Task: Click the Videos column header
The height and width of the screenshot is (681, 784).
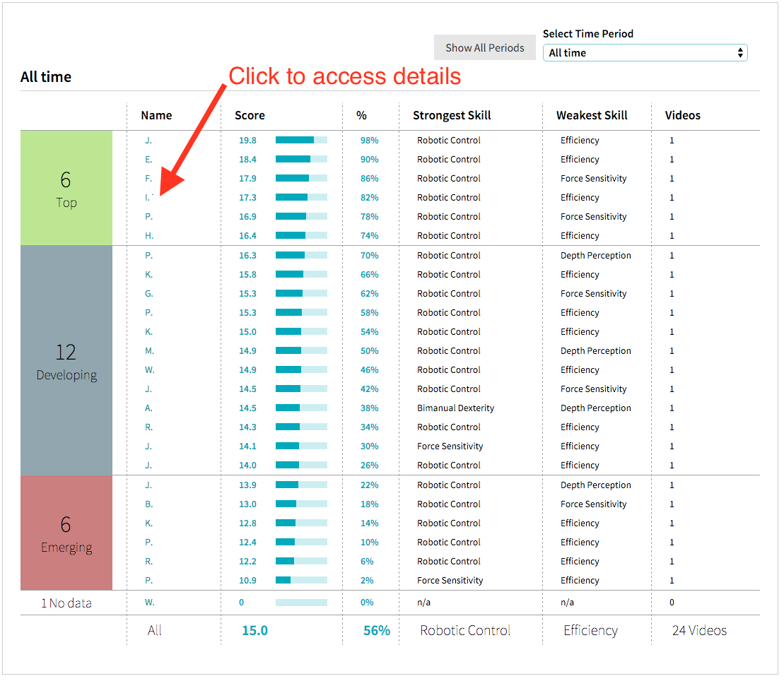Action: 682,115
